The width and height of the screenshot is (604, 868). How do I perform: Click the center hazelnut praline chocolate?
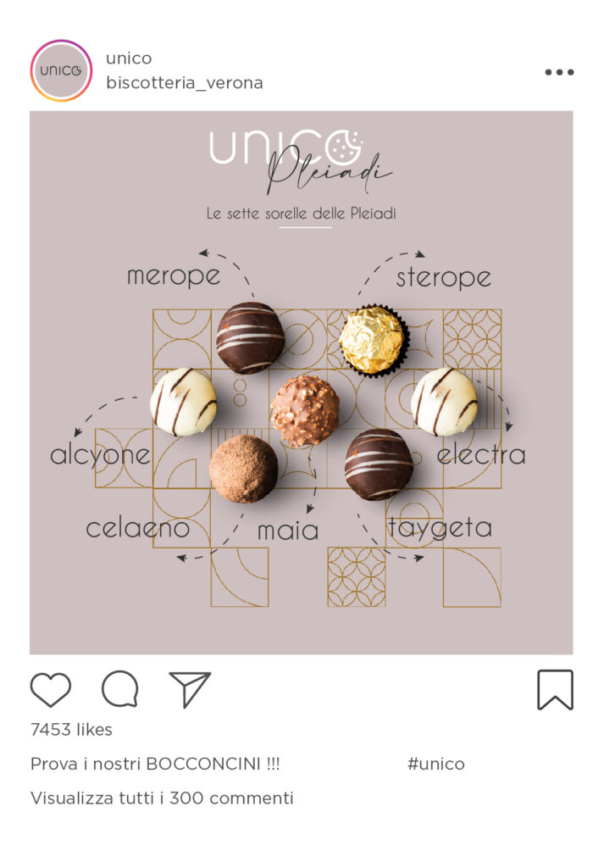pos(305,410)
